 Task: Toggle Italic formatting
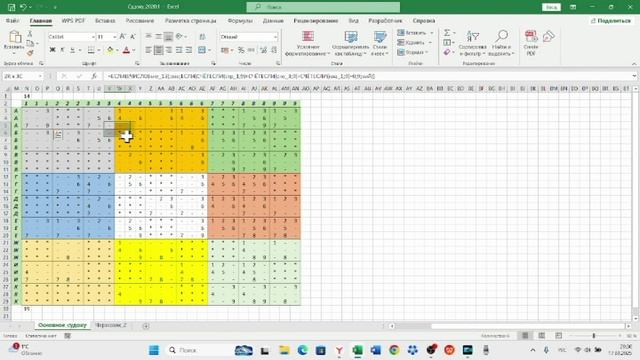tap(62, 50)
